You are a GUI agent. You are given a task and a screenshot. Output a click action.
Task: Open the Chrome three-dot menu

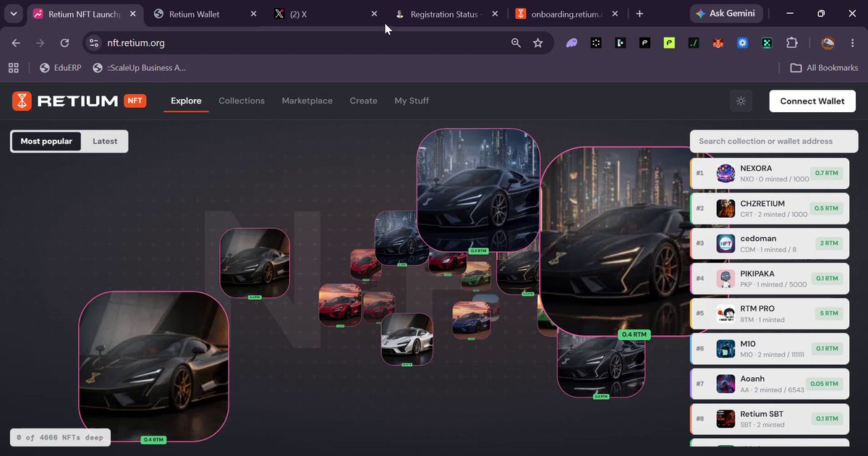coord(853,43)
